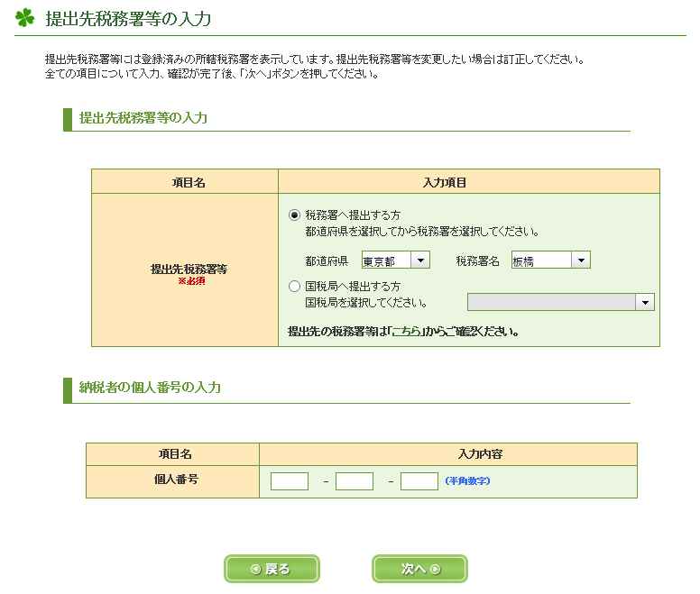Click the 国税局を選択してください instruction text
The width and height of the screenshot is (700, 594).
point(366,303)
